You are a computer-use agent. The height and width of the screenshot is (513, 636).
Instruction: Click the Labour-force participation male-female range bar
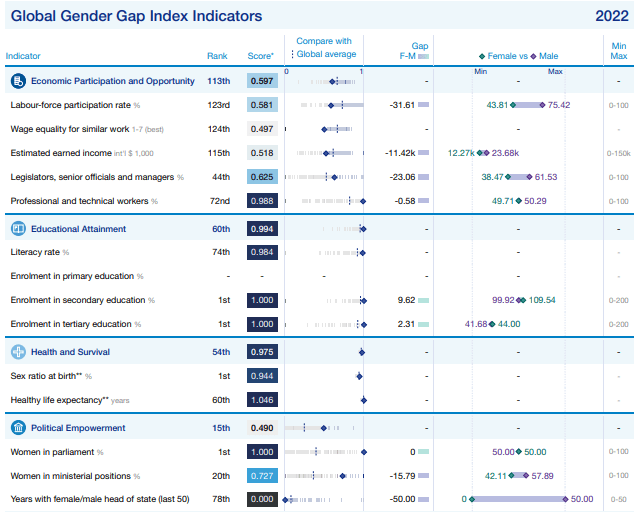pyautogui.click(x=528, y=105)
